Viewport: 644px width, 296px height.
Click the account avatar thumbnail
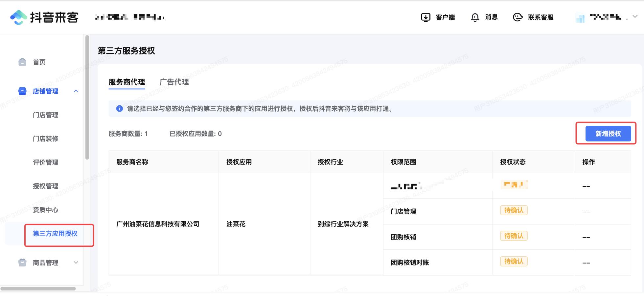[x=581, y=18]
